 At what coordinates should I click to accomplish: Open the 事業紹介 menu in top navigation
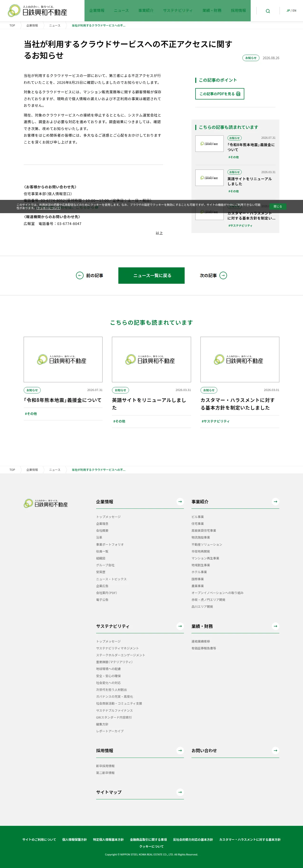(146, 10)
